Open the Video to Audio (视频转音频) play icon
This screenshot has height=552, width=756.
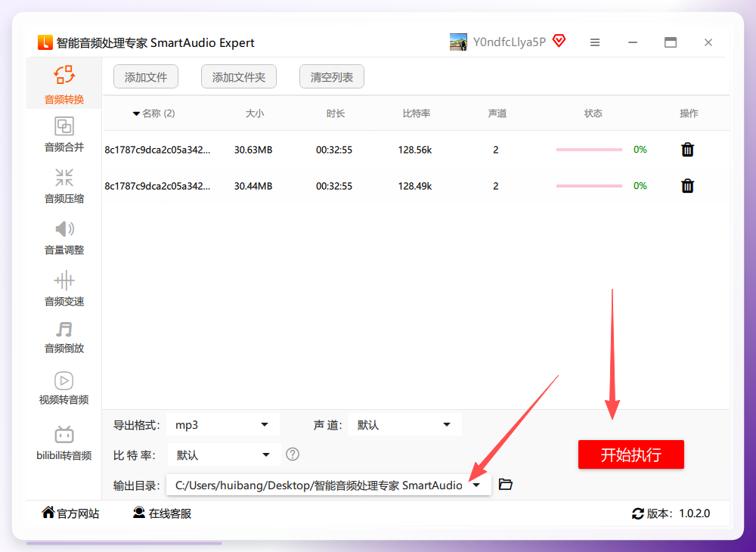pyautogui.click(x=64, y=381)
